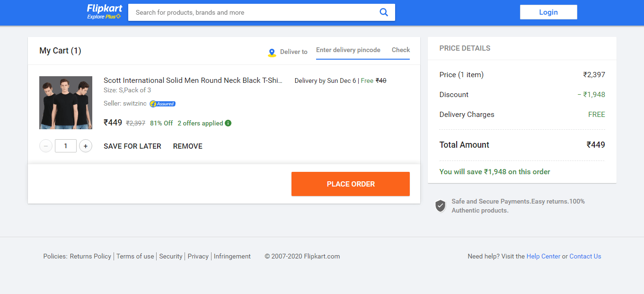Open the Terms of use link
The image size is (644, 294).
[x=135, y=256]
